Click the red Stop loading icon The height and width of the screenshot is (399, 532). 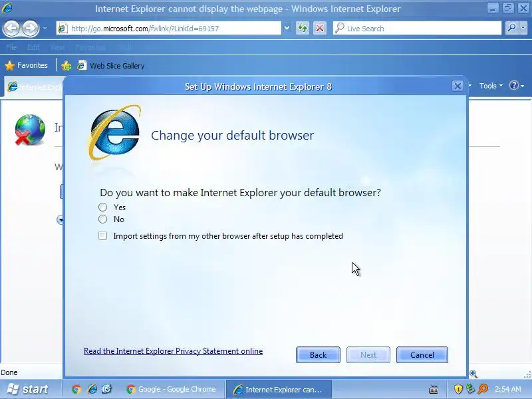[x=320, y=28]
